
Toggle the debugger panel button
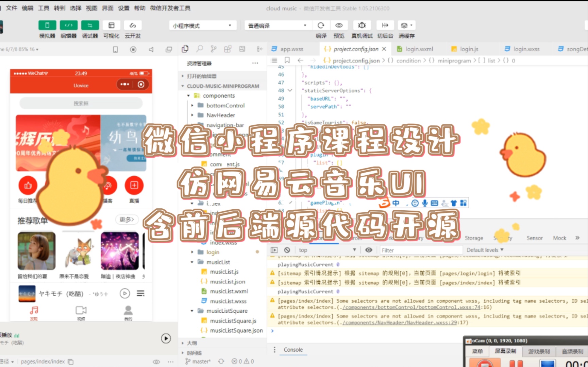90,25
